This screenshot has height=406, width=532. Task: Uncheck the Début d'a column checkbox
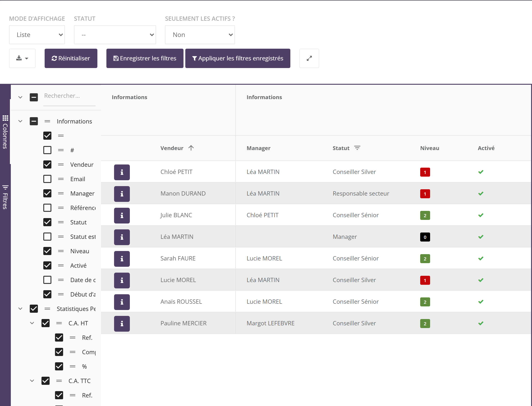point(47,294)
